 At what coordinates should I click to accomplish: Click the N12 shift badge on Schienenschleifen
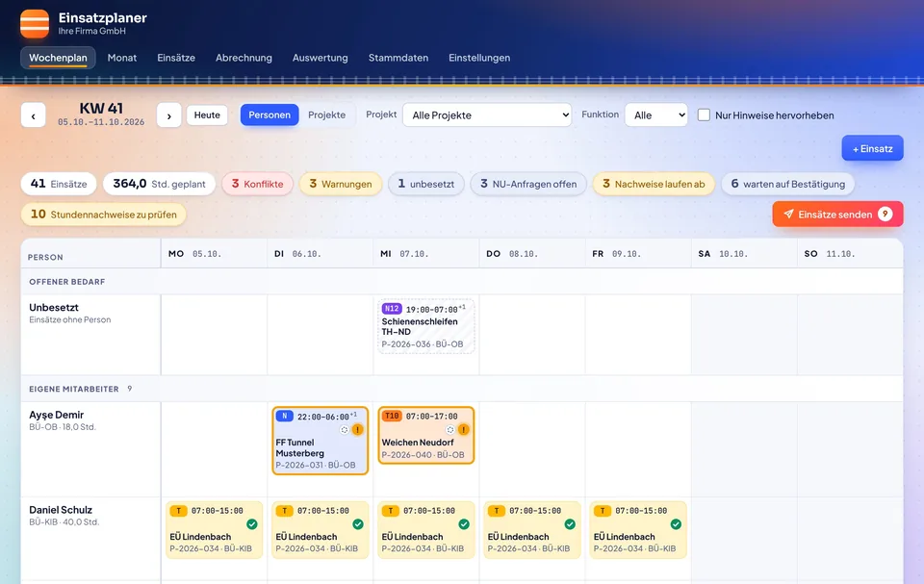[x=392, y=309]
